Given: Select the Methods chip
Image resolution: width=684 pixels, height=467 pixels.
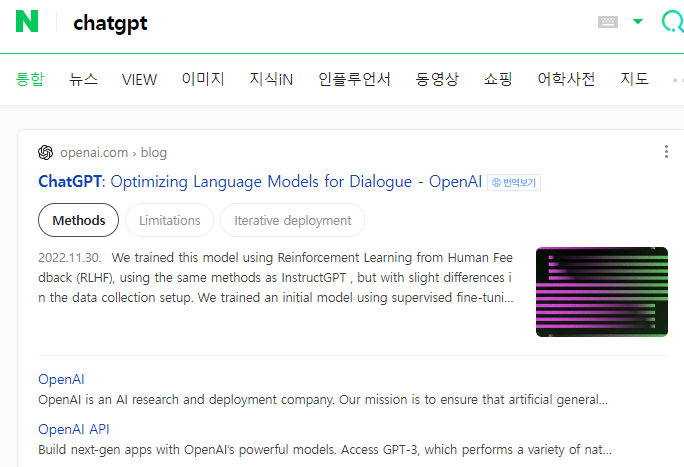Looking at the screenshot, I should [79, 220].
